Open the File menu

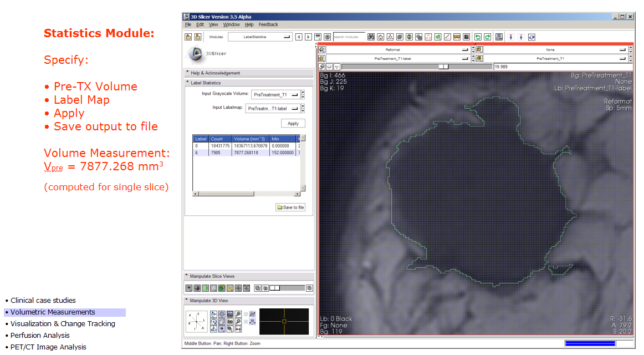188,24
